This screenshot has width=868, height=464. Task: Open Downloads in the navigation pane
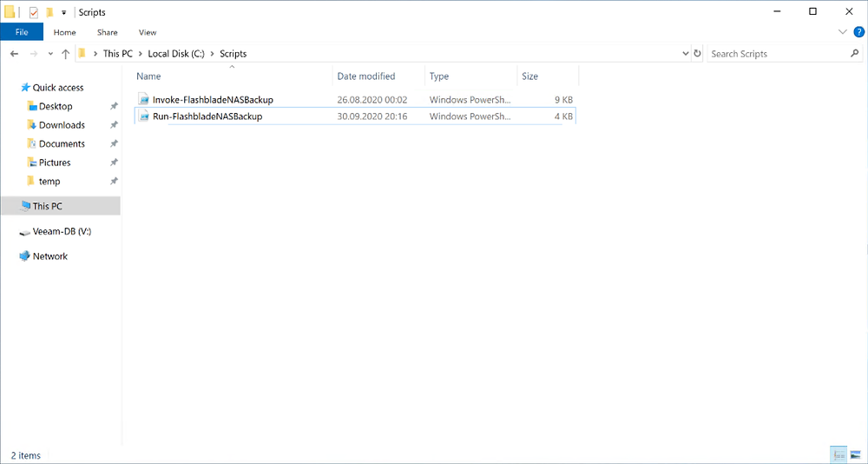pyautogui.click(x=62, y=125)
